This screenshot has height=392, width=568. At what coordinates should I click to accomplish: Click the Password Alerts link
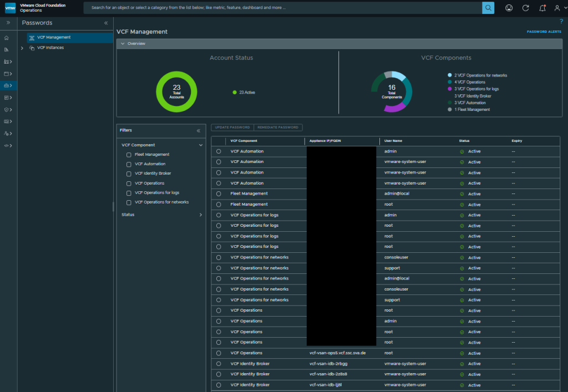pyautogui.click(x=544, y=32)
